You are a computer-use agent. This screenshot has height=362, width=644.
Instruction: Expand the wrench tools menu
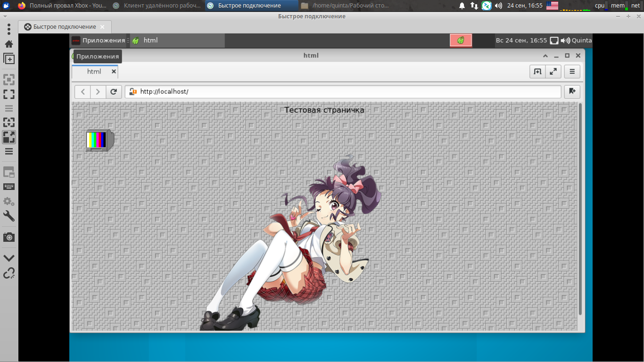click(9, 216)
